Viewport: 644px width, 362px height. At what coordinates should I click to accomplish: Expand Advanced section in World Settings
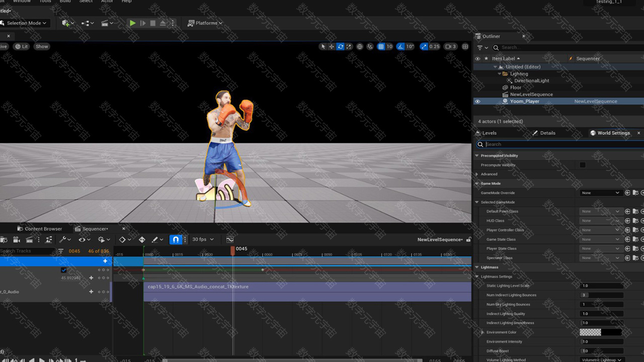(477, 174)
